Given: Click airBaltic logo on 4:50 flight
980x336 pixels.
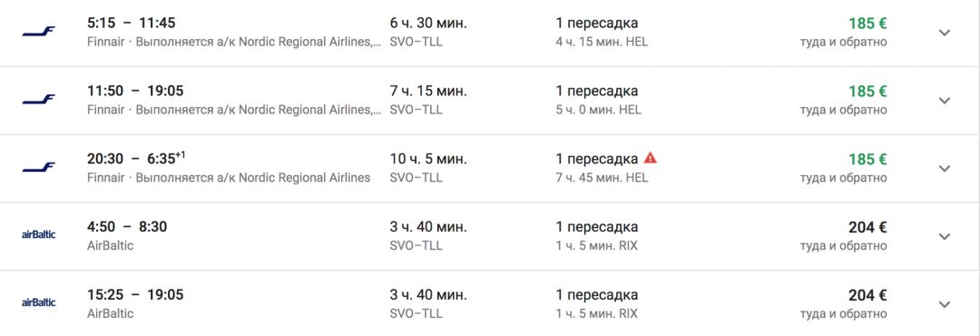Looking at the screenshot, I should 39,234.
